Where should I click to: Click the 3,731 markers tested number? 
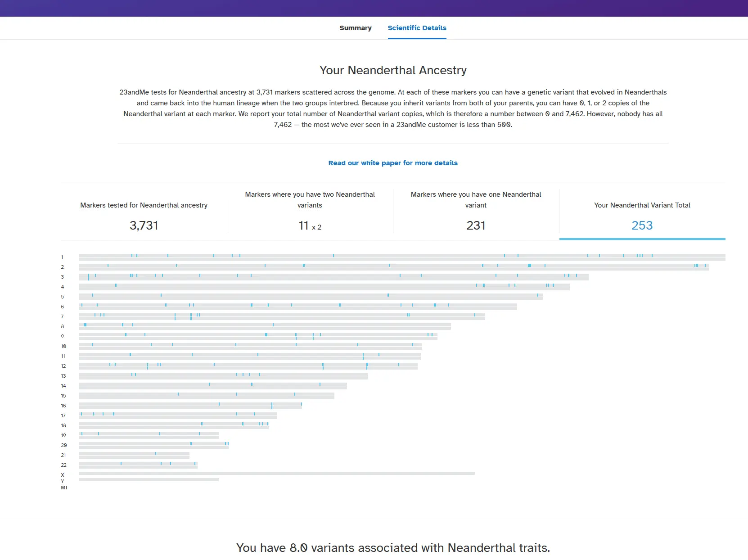(144, 226)
